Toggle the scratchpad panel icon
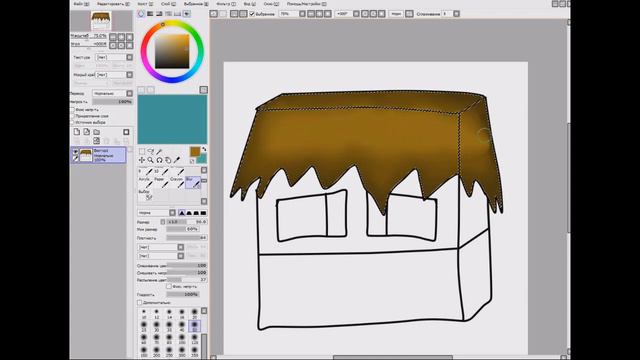The height and width of the screenshot is (360, 640). pos(187,14)
